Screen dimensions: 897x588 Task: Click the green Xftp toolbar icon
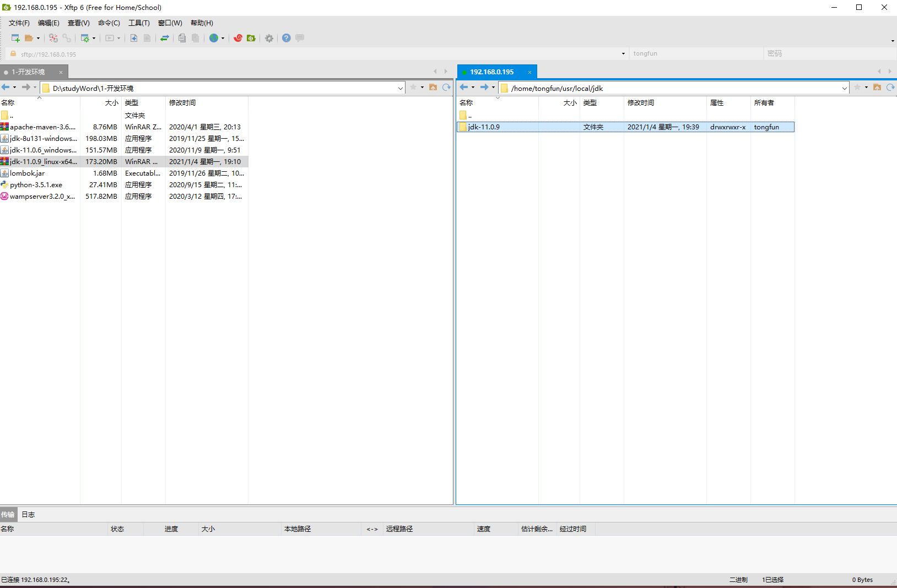(x=251, y=38)
